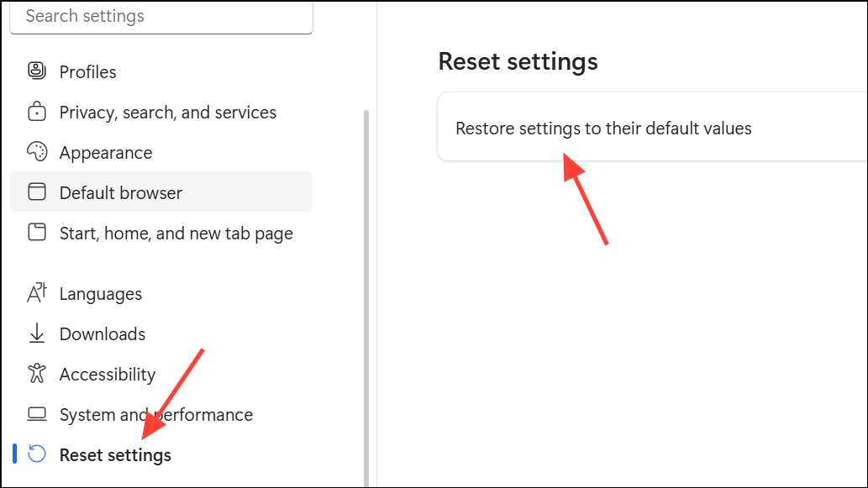
Task: Click the browser window icon beside Default browser
Action: [x=38, y=192]
